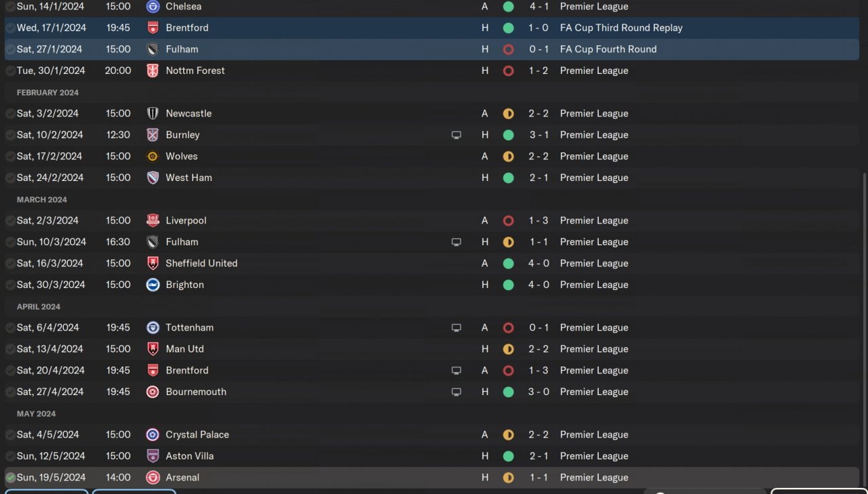
Task: Click the Chelsea club badge
Action: coord(153,7)
